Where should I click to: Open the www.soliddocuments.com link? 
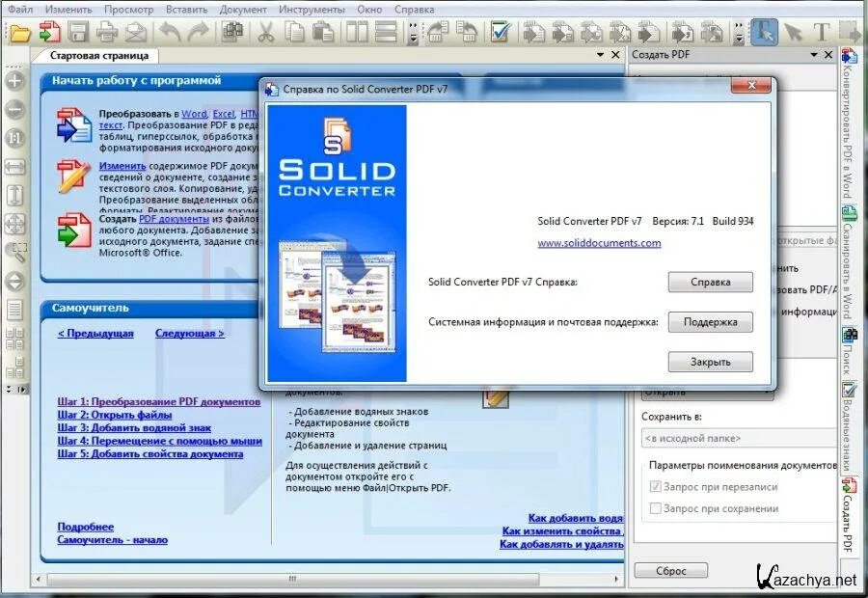click(x=599, y=243)
